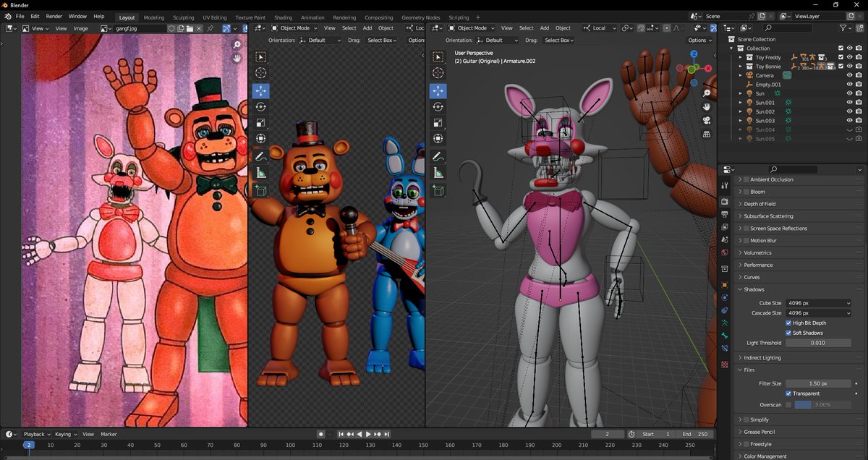Switch to the Geometry Nodes workspace tab
The height and width of the screenshot is (460, 868).
(420, 17)
